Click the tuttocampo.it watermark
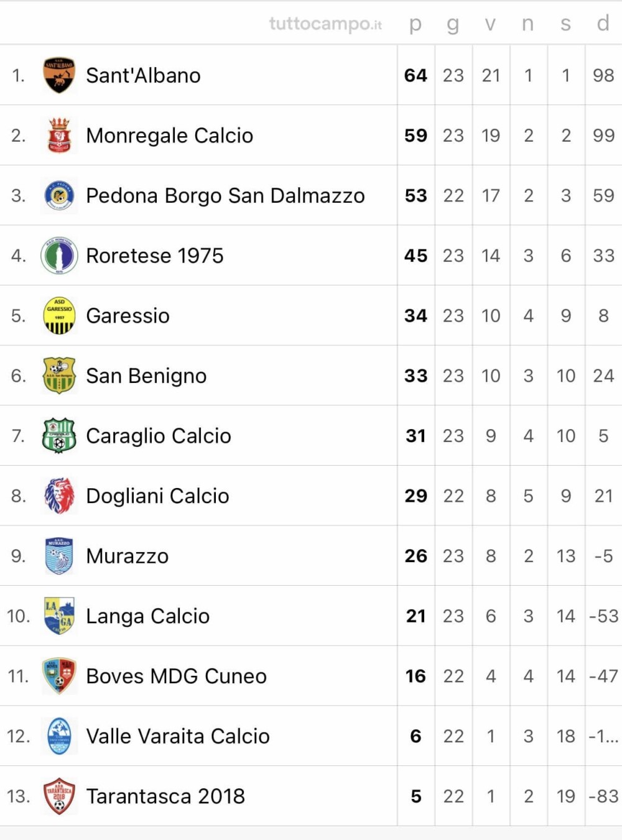The image size is (622, 840). click(325, 24)
